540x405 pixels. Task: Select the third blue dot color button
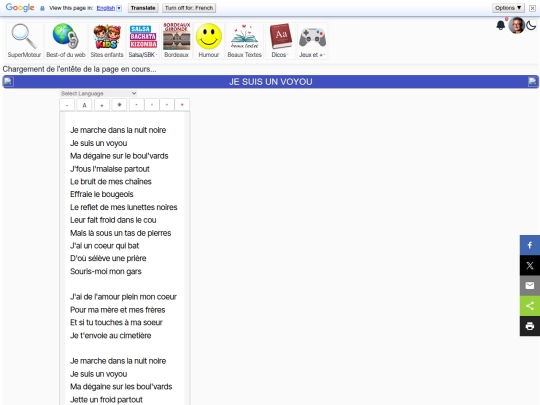pos(167,105)
